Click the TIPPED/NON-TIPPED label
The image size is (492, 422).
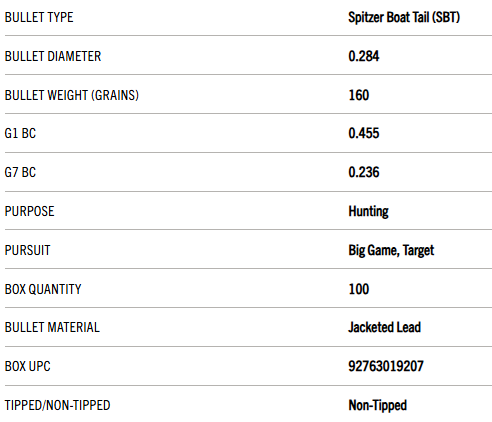tap(57, 405)
